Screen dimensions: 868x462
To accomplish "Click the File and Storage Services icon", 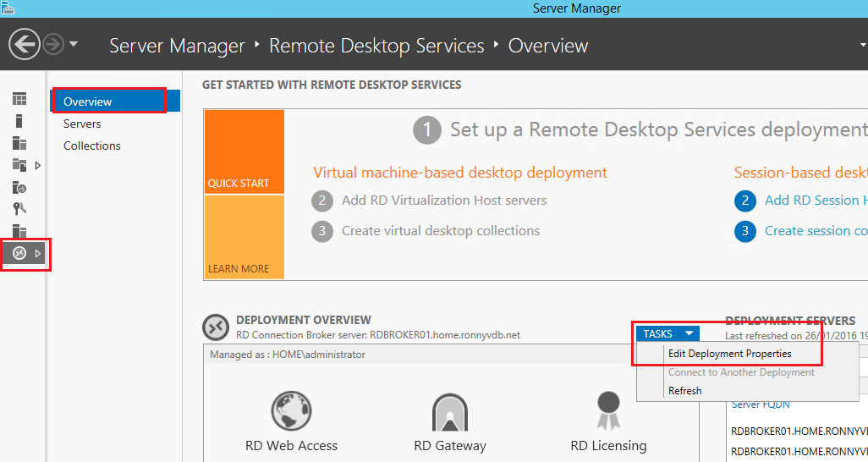I will 19,166.
